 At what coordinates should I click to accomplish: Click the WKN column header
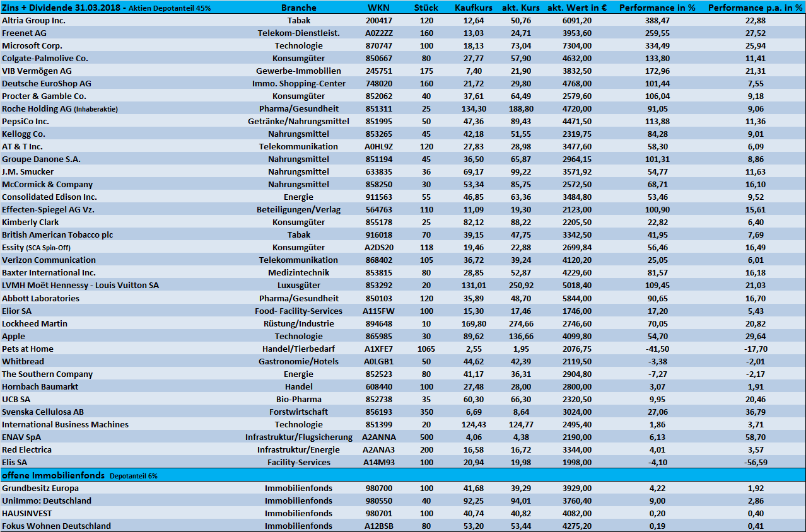pyautogui.click(x=379, y=8)
